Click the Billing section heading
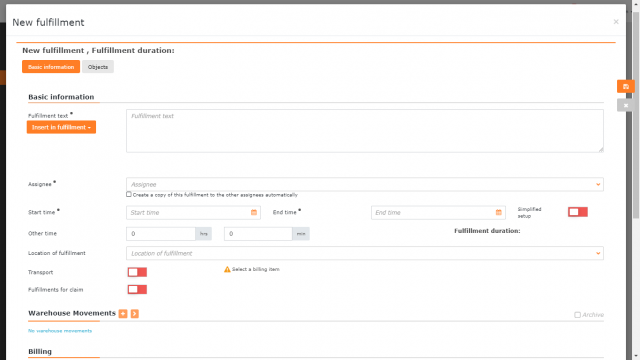 (x=40, y=351)
